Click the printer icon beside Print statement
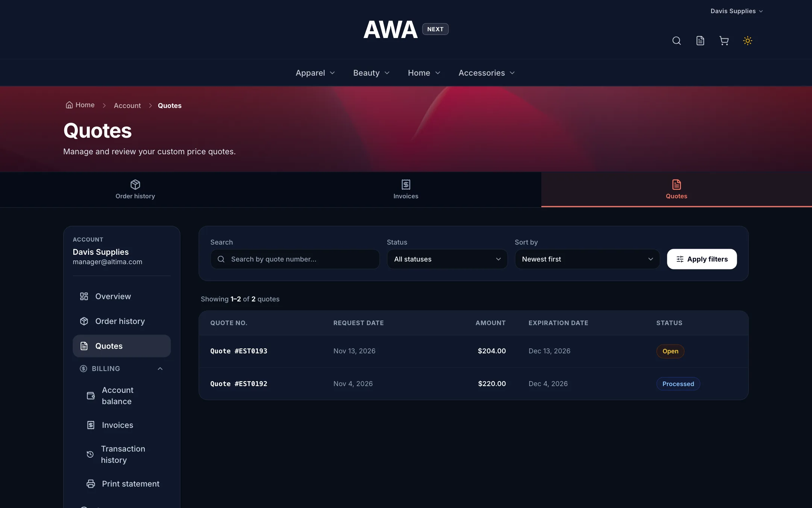 click(91, 484)
